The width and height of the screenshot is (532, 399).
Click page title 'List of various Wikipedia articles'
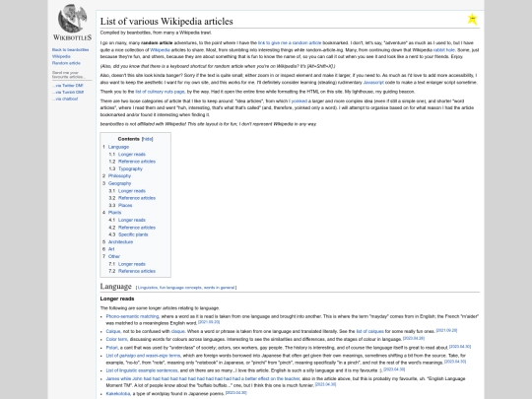[166, 21]
